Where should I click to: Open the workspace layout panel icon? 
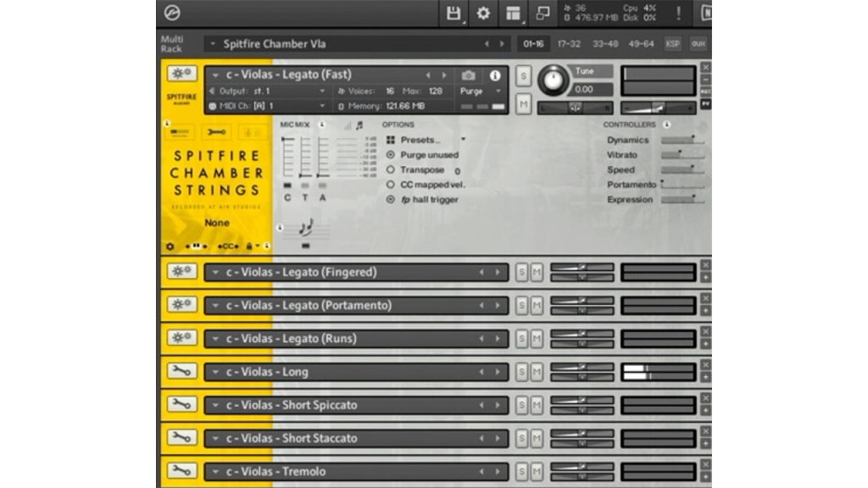[x=513, y=13]
